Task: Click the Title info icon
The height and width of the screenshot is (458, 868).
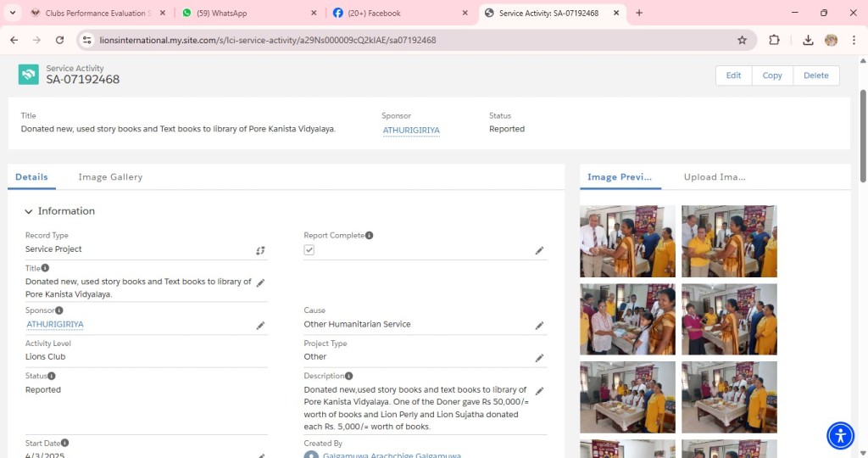Action: (x=46, y=268)
